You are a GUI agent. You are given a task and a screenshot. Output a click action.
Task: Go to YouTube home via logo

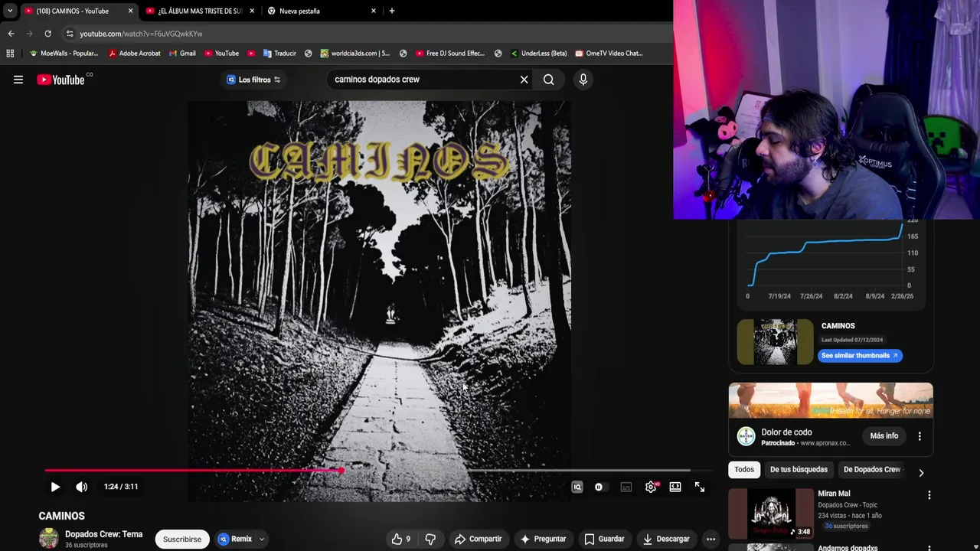point(60,80)
